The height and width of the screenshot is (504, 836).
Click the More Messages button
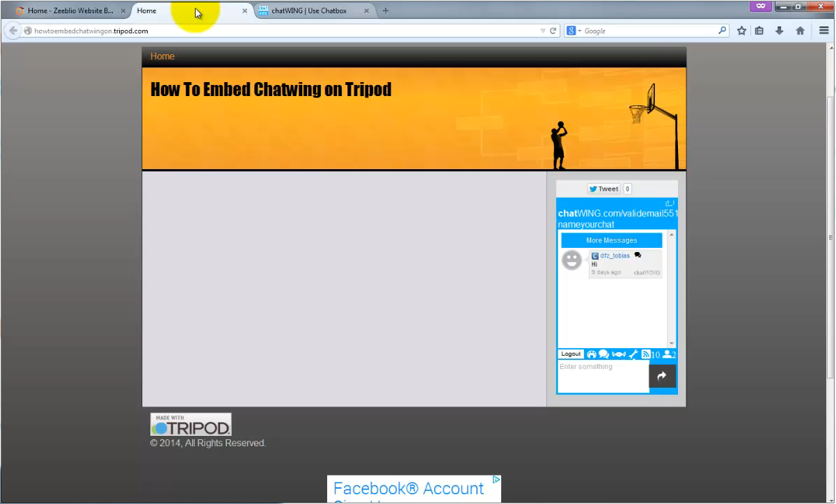tap(611, 240)
